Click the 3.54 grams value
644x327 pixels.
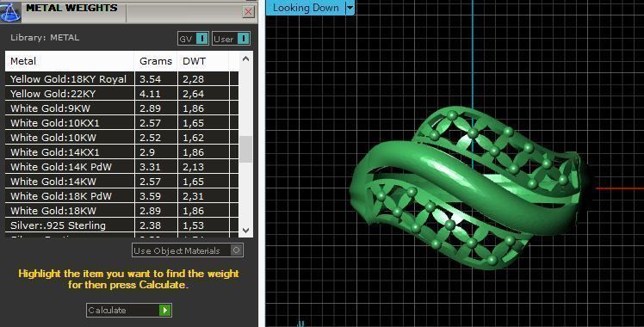pyautogui.click(x=150, y=79)
